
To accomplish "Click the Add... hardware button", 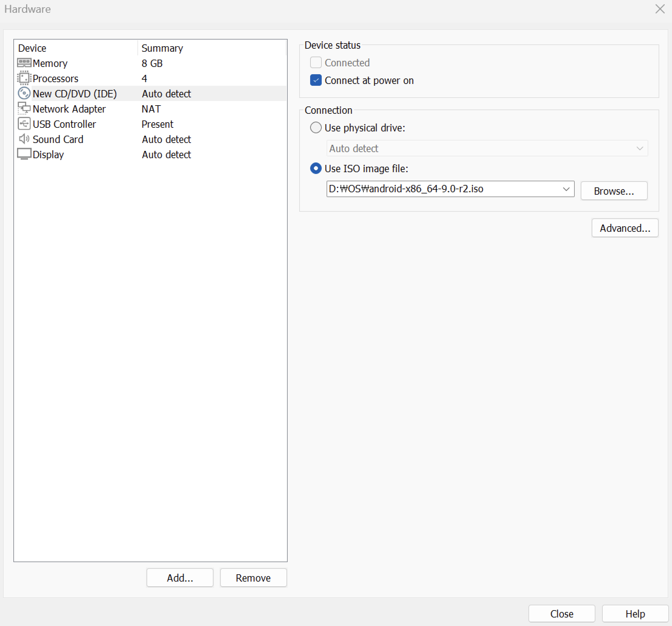I will [180, 578].
